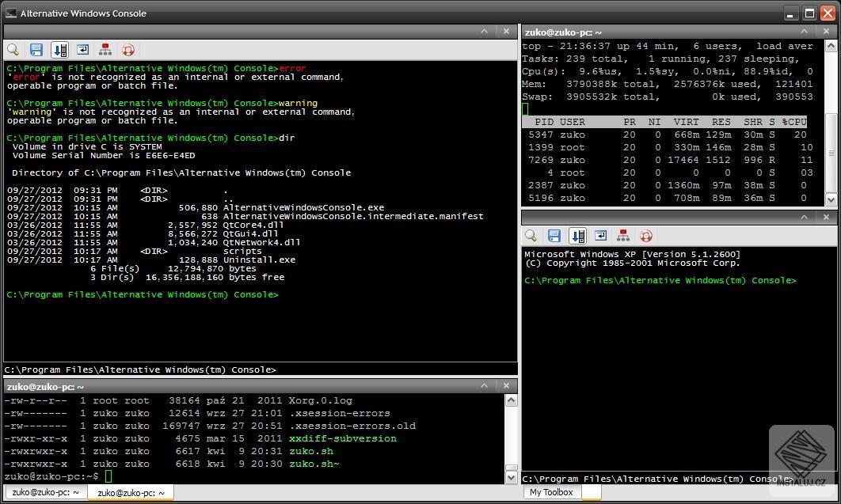Click scroll-down arrow of the top output scrollbar

(x=830, y=199)
